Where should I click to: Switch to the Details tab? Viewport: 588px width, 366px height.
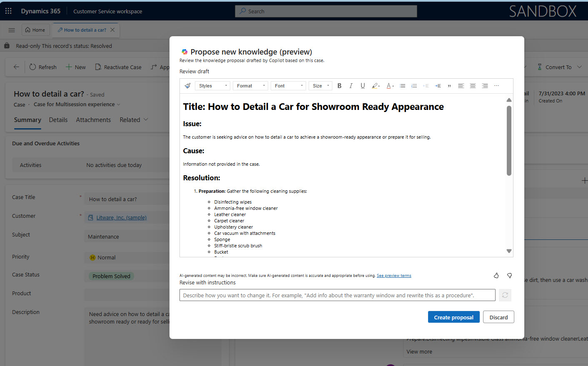point(58,120)
